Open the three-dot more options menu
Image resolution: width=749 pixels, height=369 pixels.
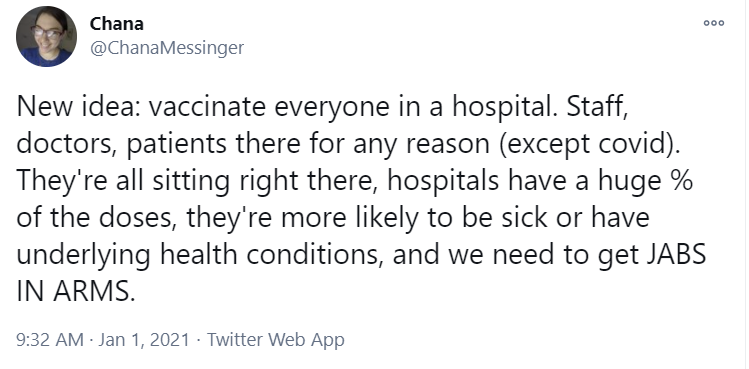[714, 23]
